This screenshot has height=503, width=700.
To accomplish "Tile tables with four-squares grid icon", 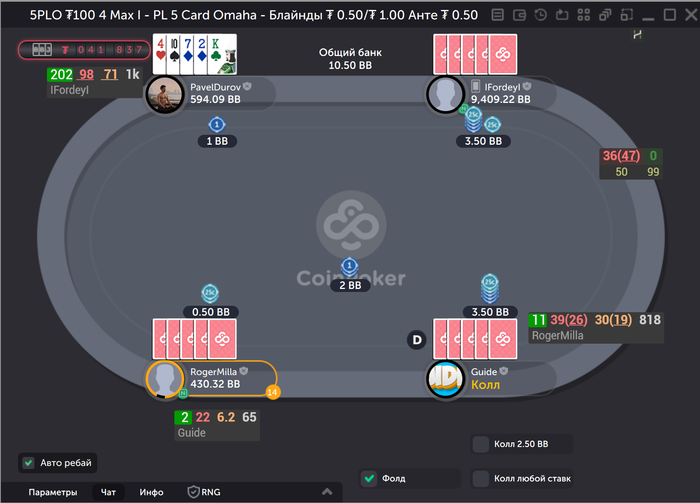I will (583, 15).
